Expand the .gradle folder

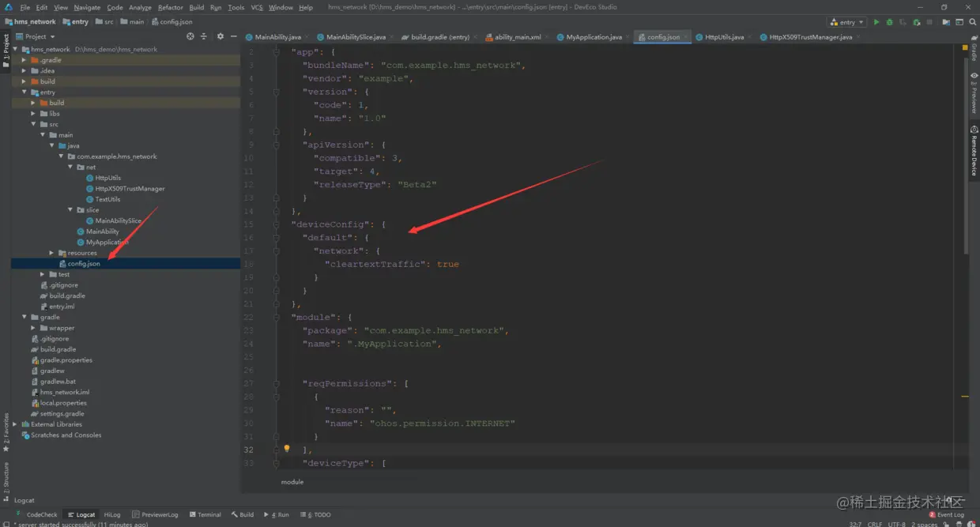pyautogui.click(x=24, y=60)
